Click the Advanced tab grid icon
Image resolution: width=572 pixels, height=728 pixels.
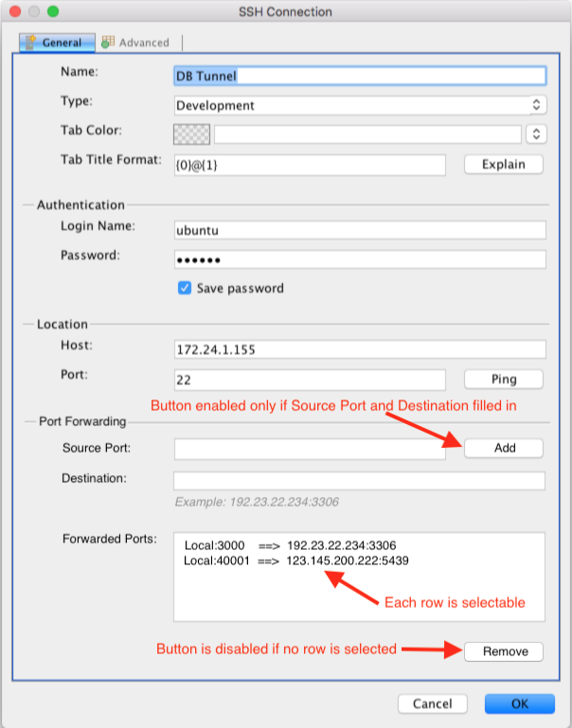pyautogui.click(x=108, y=42)
